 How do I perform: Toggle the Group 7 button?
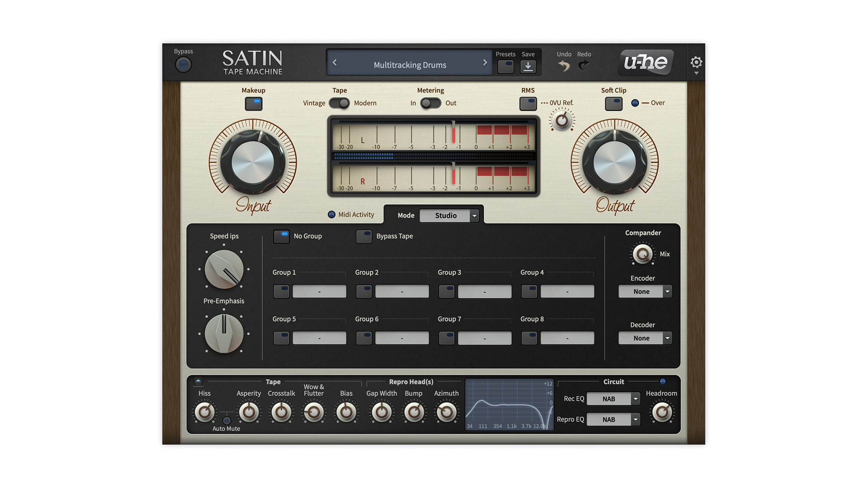tap(447, 338)
